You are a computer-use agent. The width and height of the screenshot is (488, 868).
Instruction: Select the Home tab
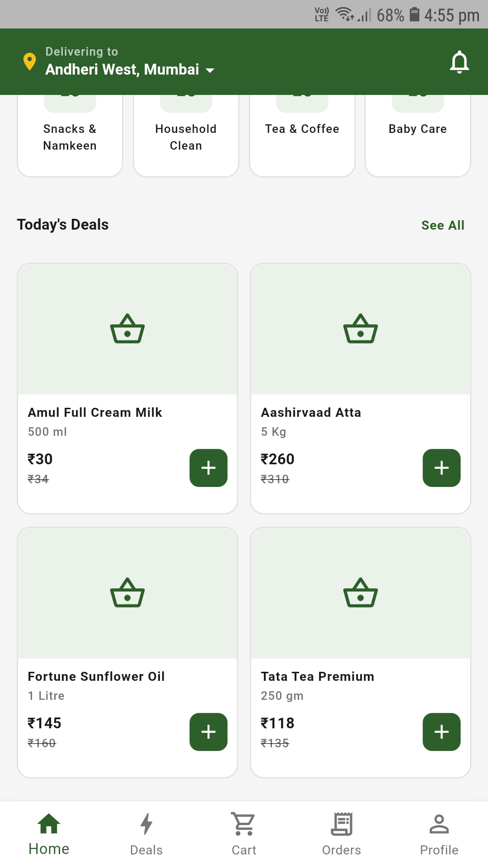[x=49, y=835]
